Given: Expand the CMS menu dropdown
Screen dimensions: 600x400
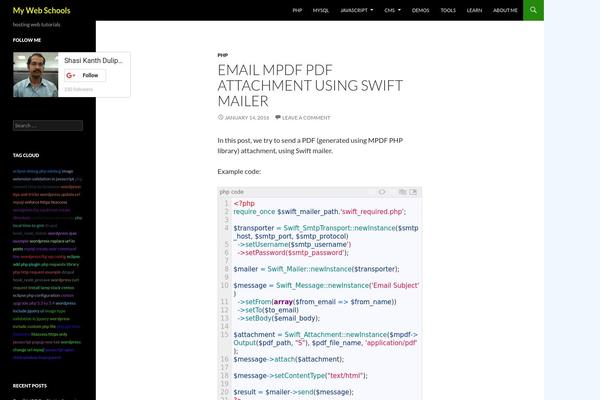Looking at the screenshot, I should click(392, 10).
